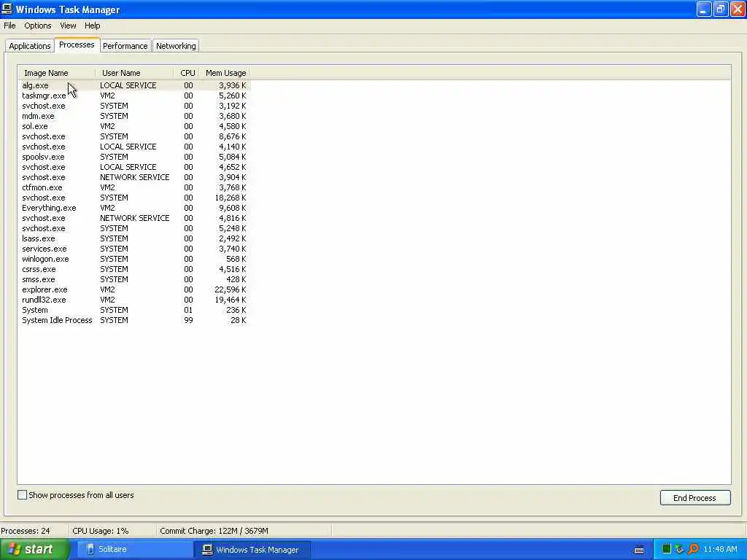This screenshot has width=747, height=560.
Task: Select the Processes tab
Action: click(x=77, y=44)
